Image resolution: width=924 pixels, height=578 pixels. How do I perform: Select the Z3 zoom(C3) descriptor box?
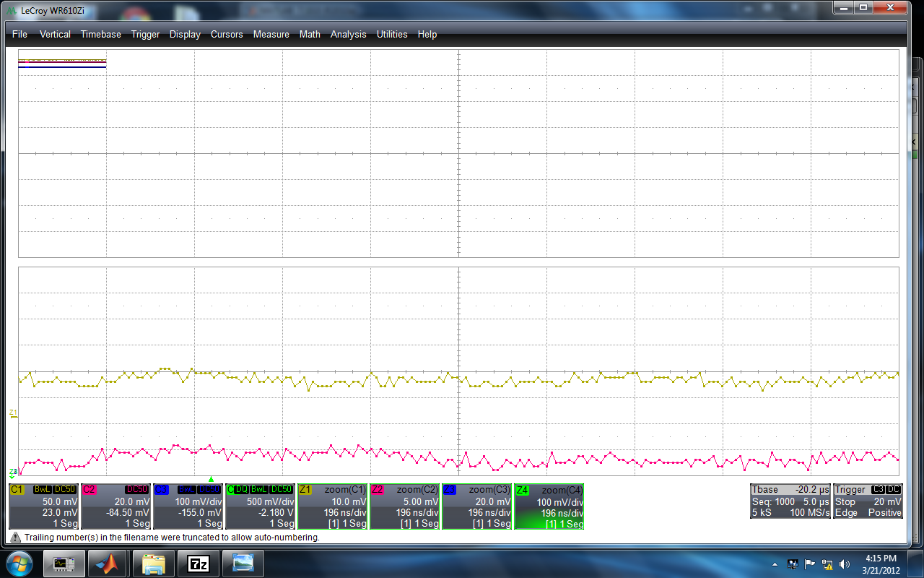pyautogui.click(x=477, y=506)
